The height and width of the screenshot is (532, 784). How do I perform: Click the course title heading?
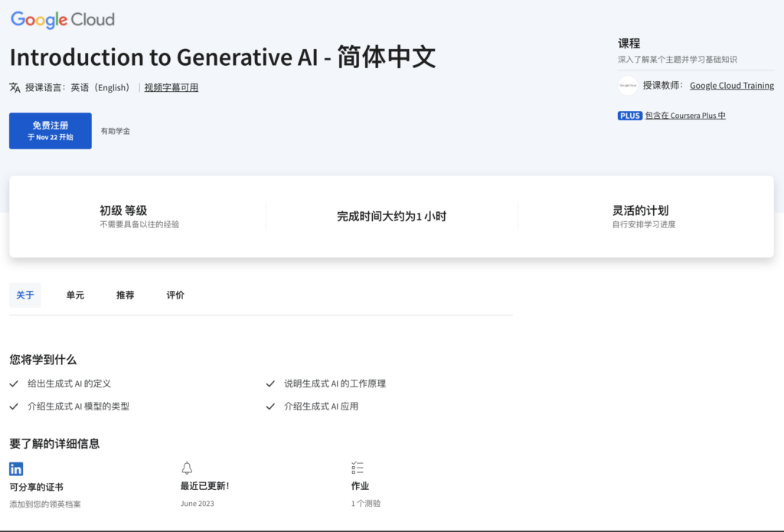click(x=223, y=57)
